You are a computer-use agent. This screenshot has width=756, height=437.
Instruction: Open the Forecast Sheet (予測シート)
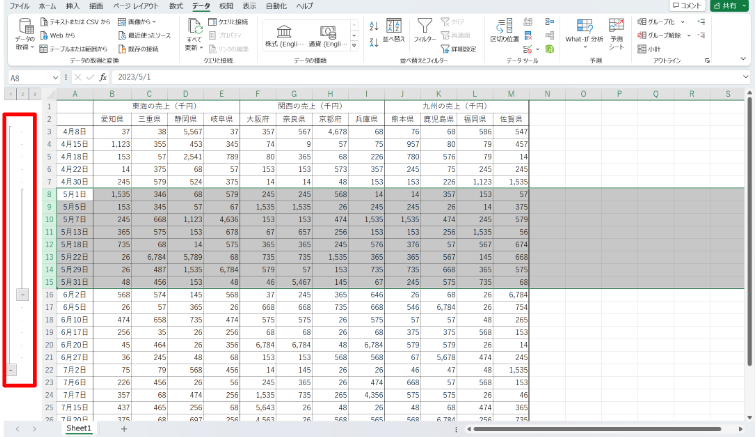(616, 34)
